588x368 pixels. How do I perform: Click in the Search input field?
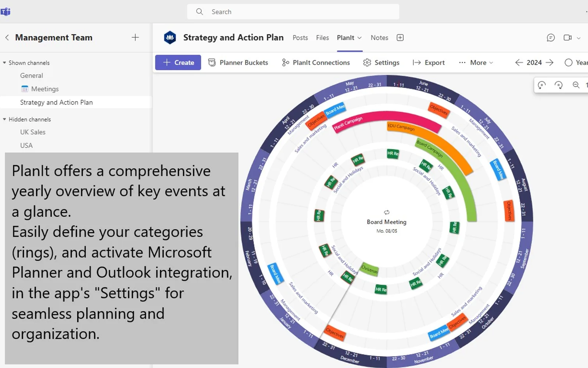point(293,12)
